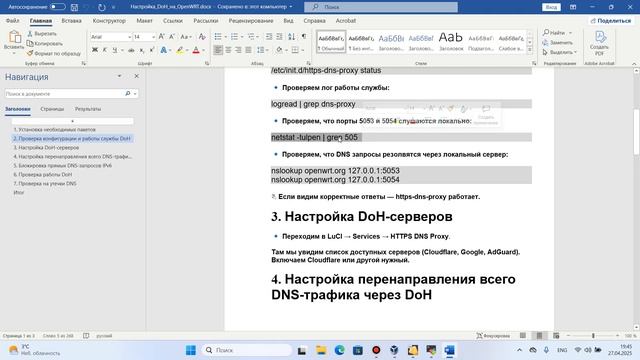Open the line spacing dropdown
This screenshot has width=640, height=360.
[x=262, y=50]
